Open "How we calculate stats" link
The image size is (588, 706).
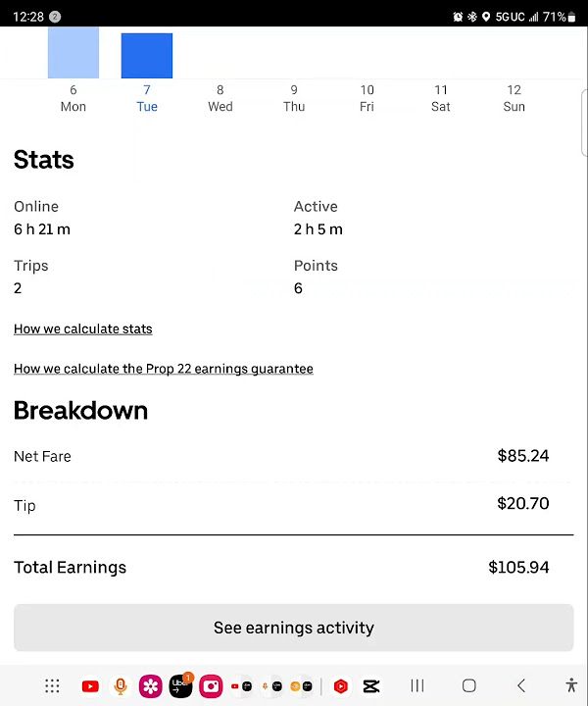[83, 328]
